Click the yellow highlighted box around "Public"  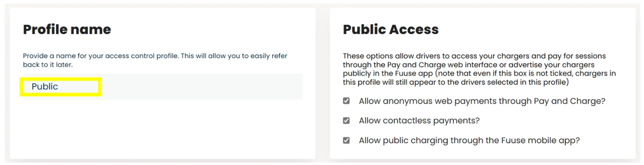coord(61,87)
